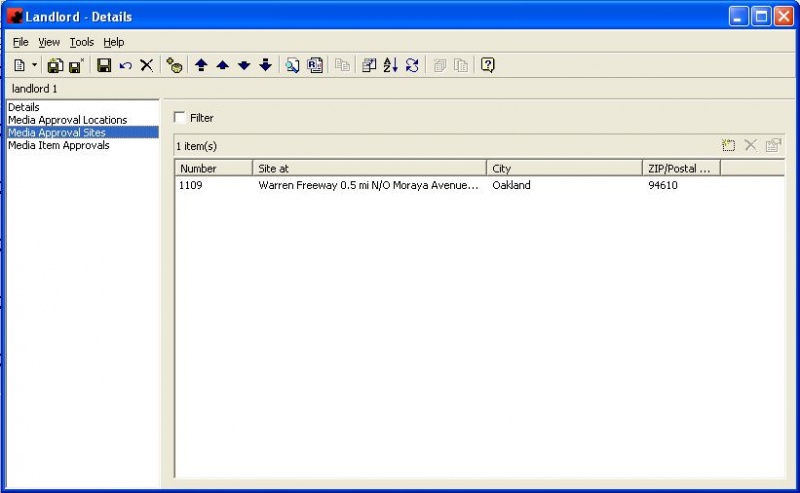Click the grayed-out X Remove icon above the list
The width and height of the screenshot is (800, 493).
pyautogui.click(x=751, y=145)
